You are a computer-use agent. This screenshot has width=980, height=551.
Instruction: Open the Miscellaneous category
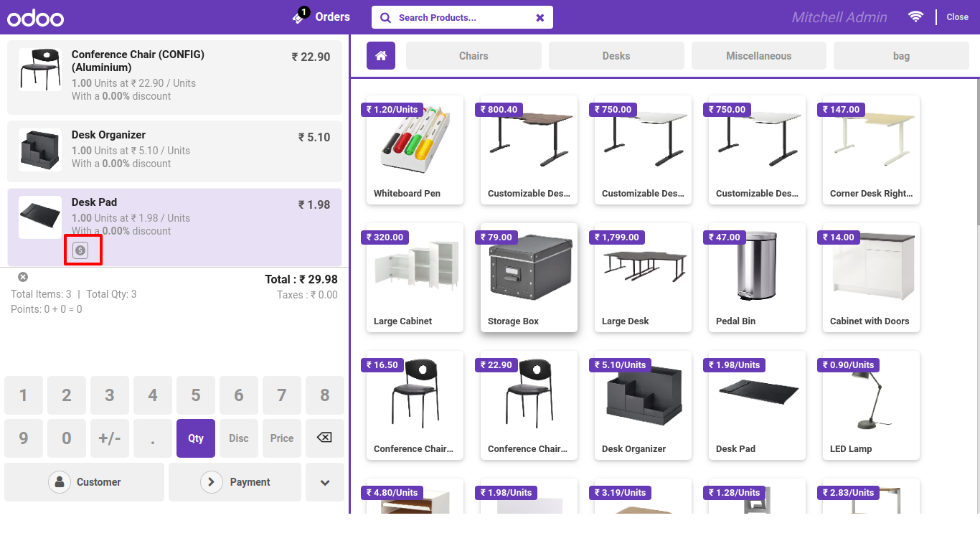click(x=758, y=56)
